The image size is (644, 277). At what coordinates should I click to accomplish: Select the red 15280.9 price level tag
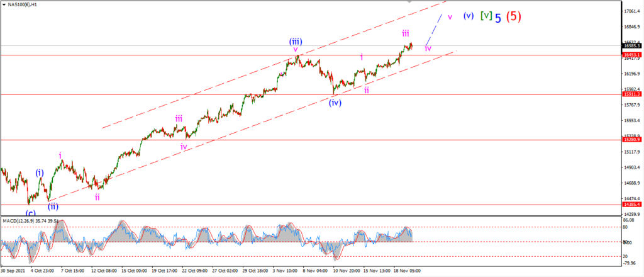[633, 140]
